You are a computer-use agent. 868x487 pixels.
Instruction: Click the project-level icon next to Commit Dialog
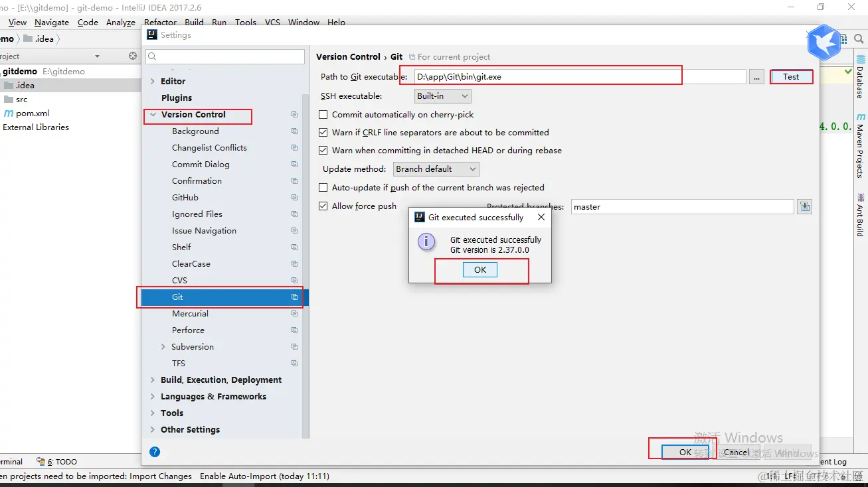[x=294, y=165]
